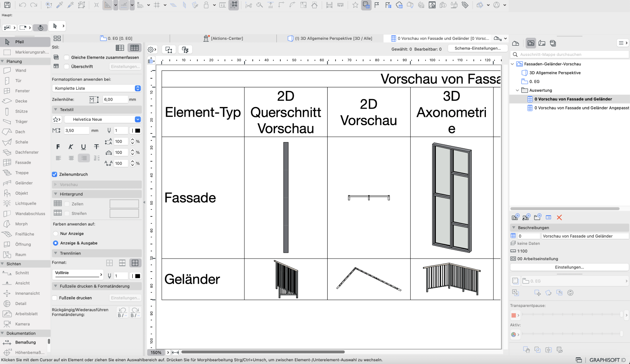
Task: Click the text size 3,50 input field
Action: [76, 130]
